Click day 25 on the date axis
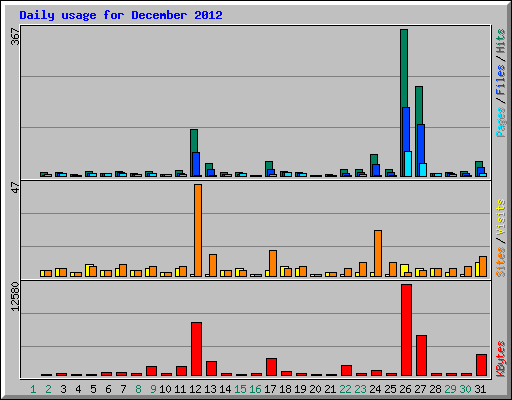 (x=390, y=389)
